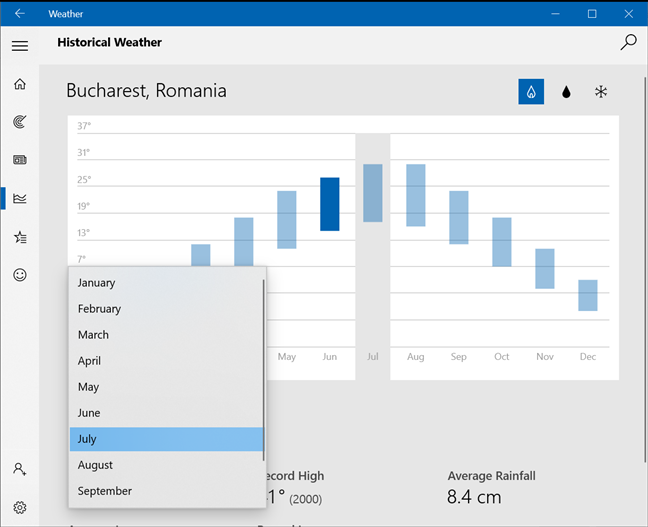Viewport: 648px width, 527px height.
Task: Click the sign-in account button
Action: click(19, 469)
